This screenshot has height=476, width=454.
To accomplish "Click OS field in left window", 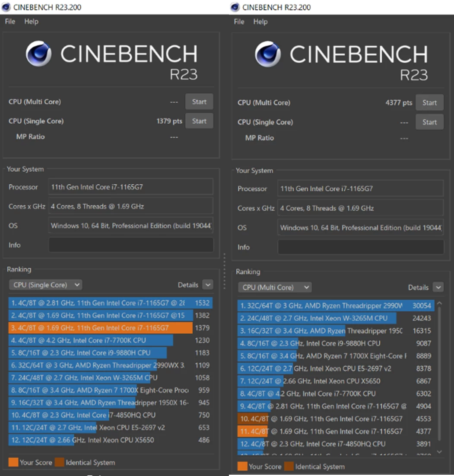I will [131, 226].
